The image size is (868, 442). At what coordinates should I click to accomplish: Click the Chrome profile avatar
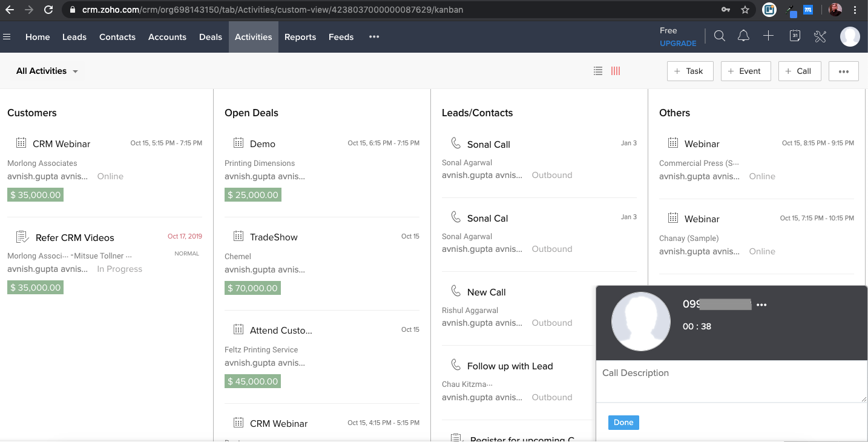coord(835,10)
